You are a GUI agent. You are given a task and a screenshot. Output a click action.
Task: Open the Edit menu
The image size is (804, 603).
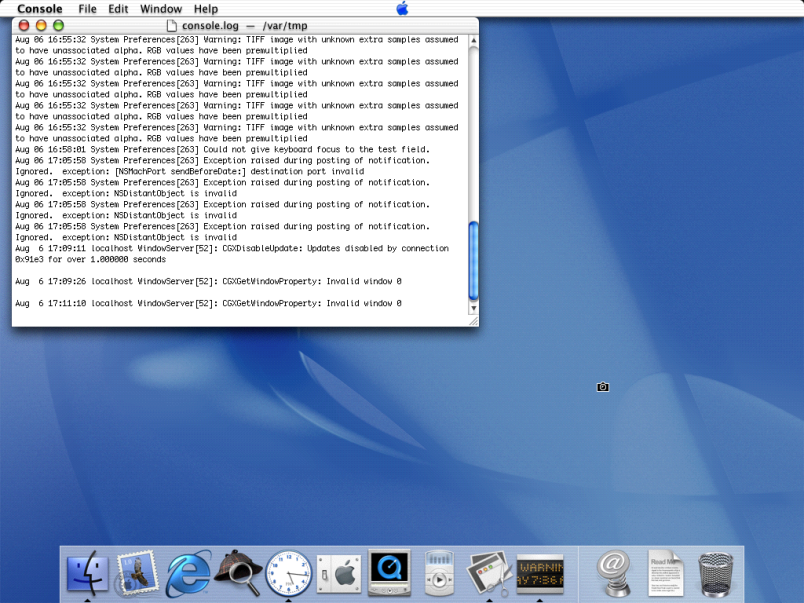(118, 9)
